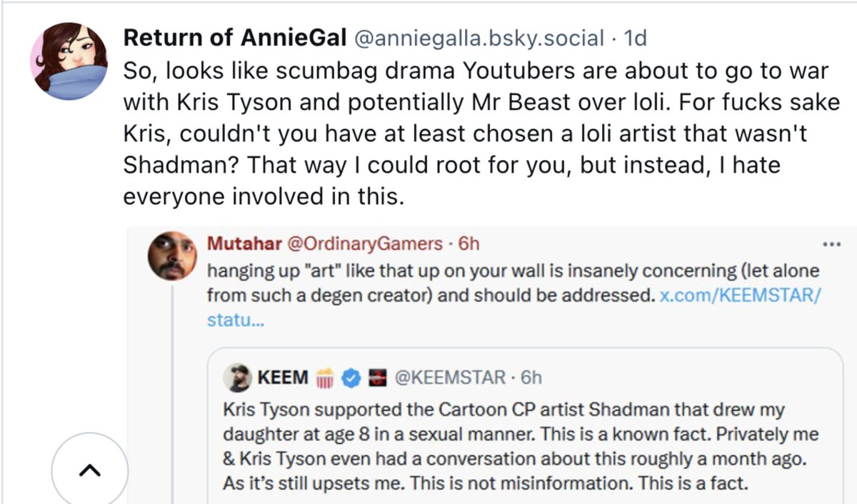Screen dimensions: 857x504
Task: Open the "Return of AnnieGal" display name
Action: point(234,38)
